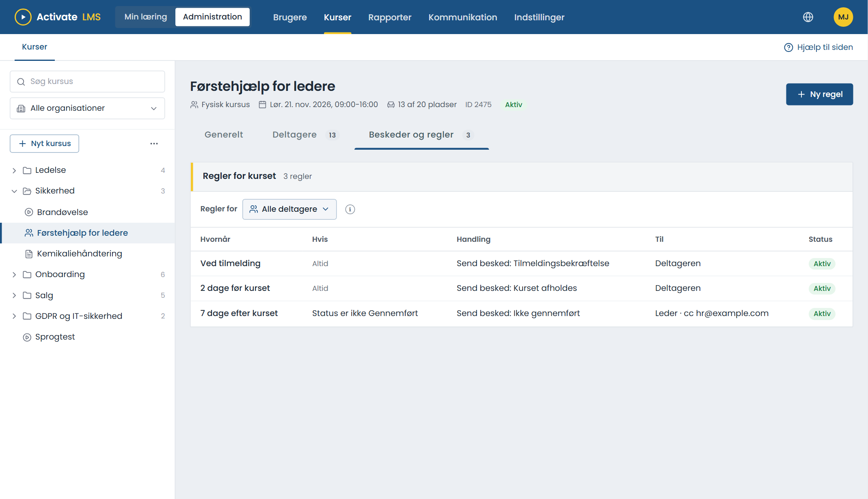The width and height of the screenshot is (868, 499).
Task: Open the Indstillinger menu
Action: coord(539,17)
